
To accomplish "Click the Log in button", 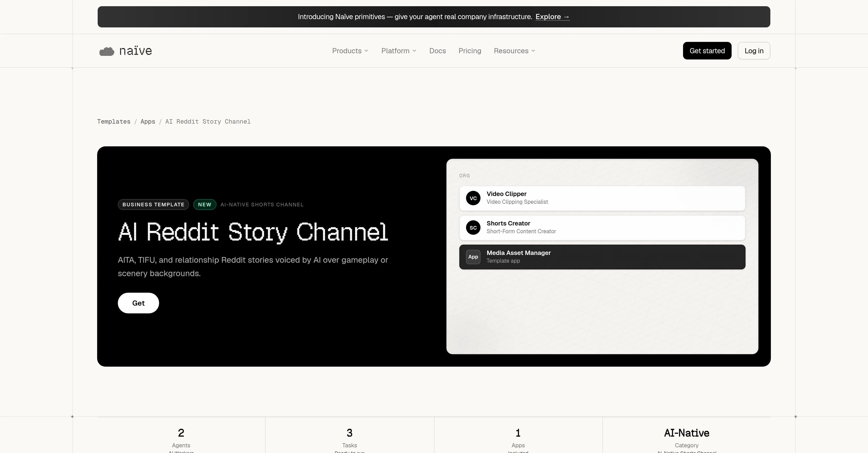I will 754,51.
